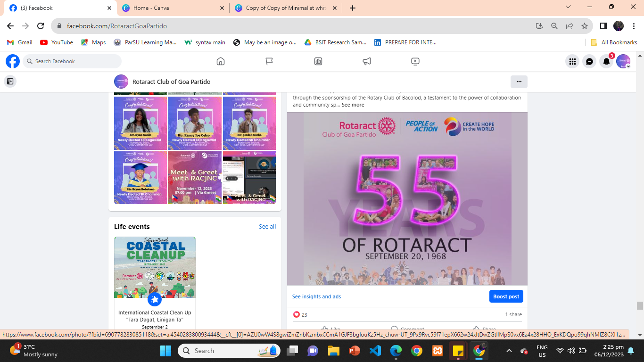Image resolution: width=644 pixels, height=362 pixels.
Task: Open Messenger chats icon
Action: point(589,61)
